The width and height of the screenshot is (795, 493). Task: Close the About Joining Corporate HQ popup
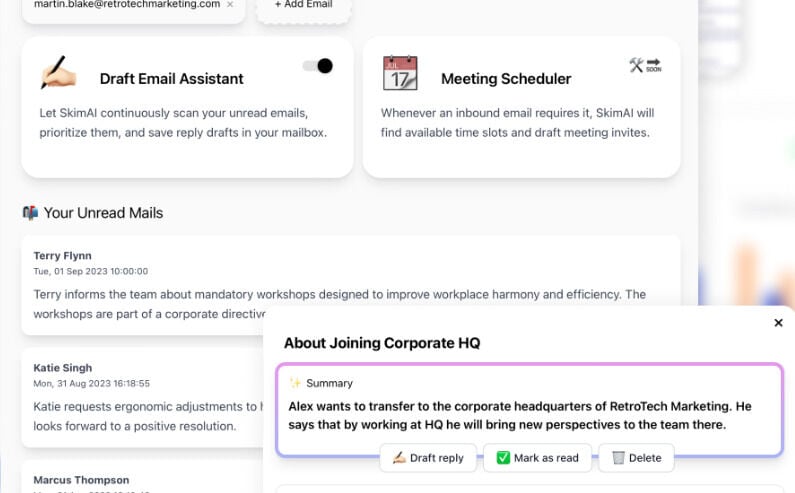(x=779, y=323)
